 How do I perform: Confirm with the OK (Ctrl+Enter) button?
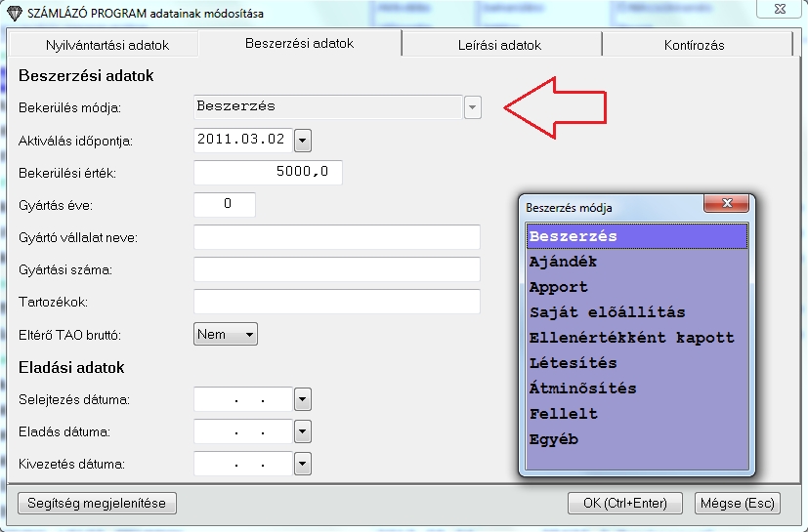pos(625,503)
